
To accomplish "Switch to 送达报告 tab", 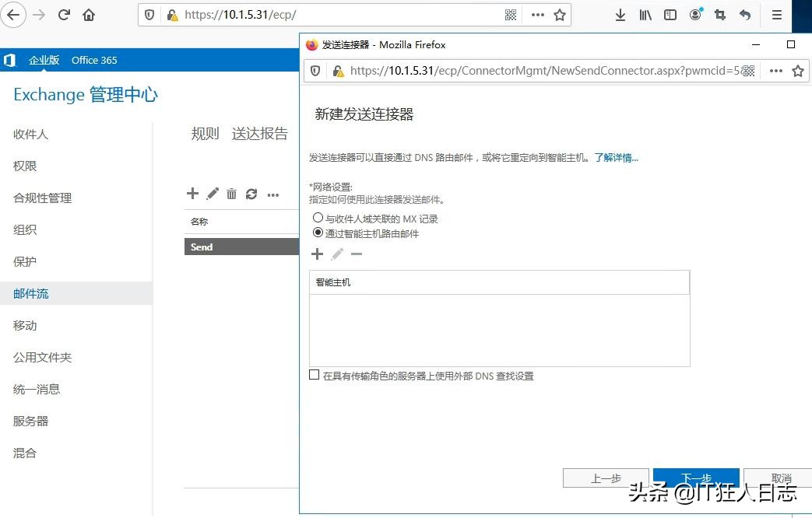I will pos(259,133).
